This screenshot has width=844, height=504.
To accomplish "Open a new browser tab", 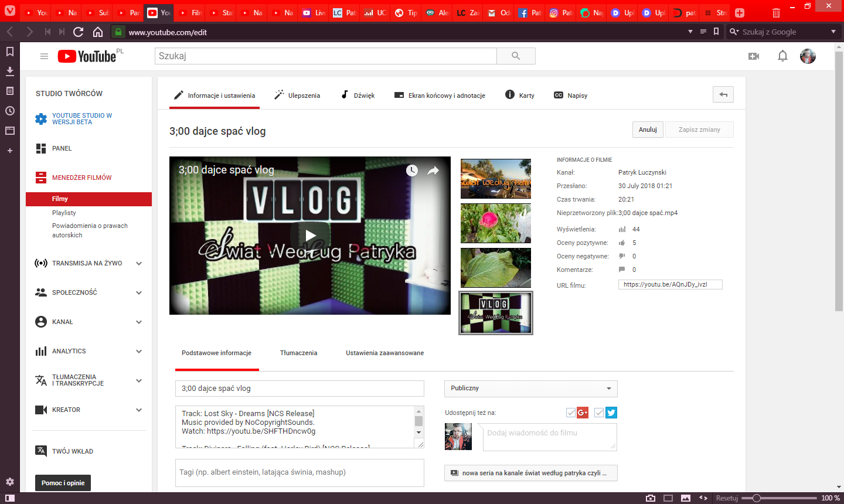I will click(x=740, y=13).
